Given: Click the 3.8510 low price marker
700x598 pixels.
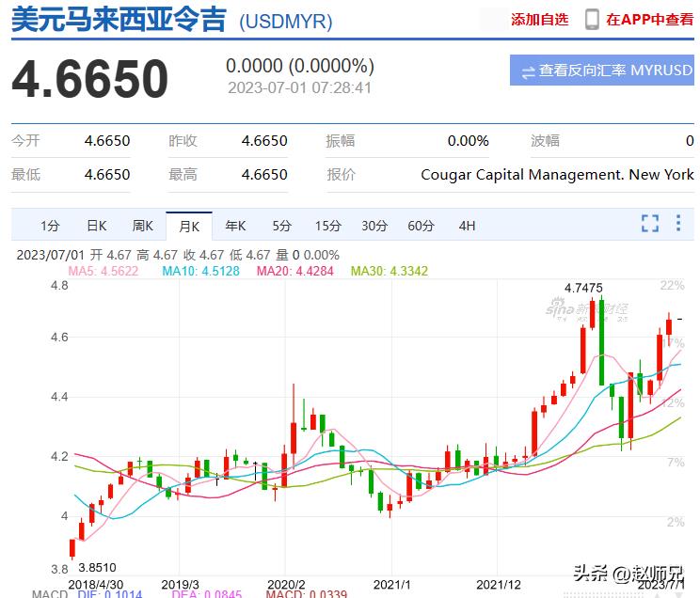Looking at the screenshot, I should [96, 568].
